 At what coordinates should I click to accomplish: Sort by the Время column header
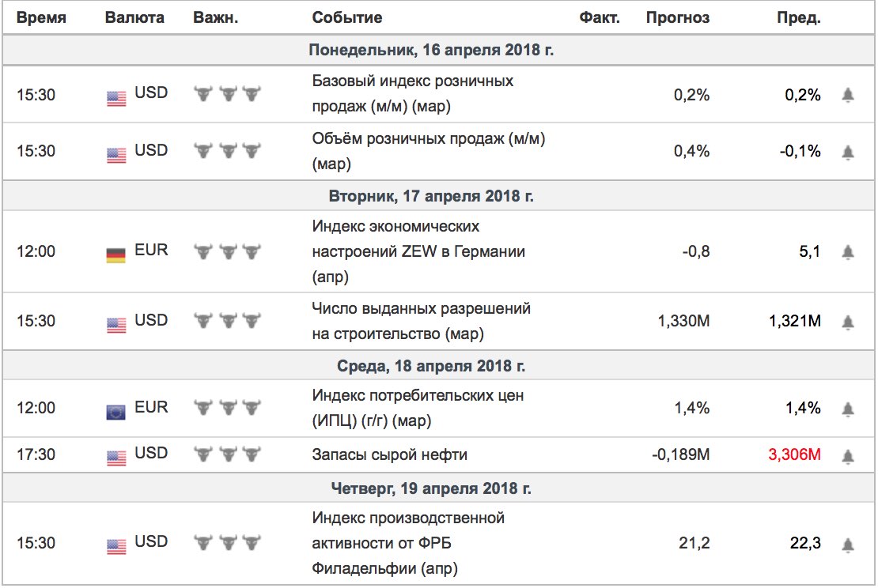point(41,18)
